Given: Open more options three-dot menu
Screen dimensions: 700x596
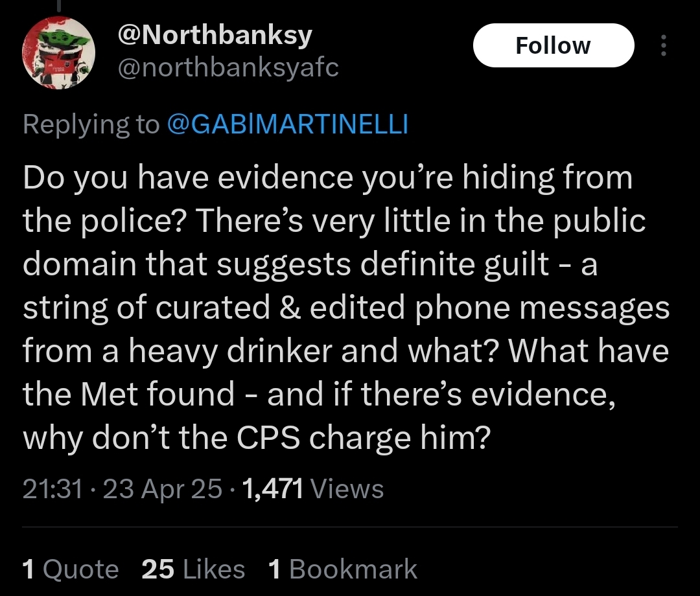Looking at the screenshot, I should [662, 45].
